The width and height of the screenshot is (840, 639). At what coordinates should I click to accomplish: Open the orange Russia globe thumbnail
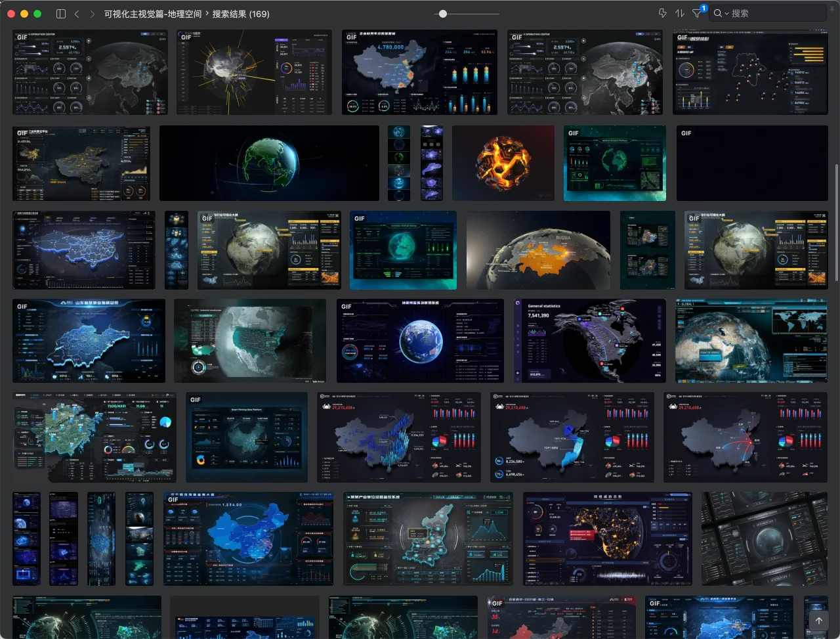point(538,250)
